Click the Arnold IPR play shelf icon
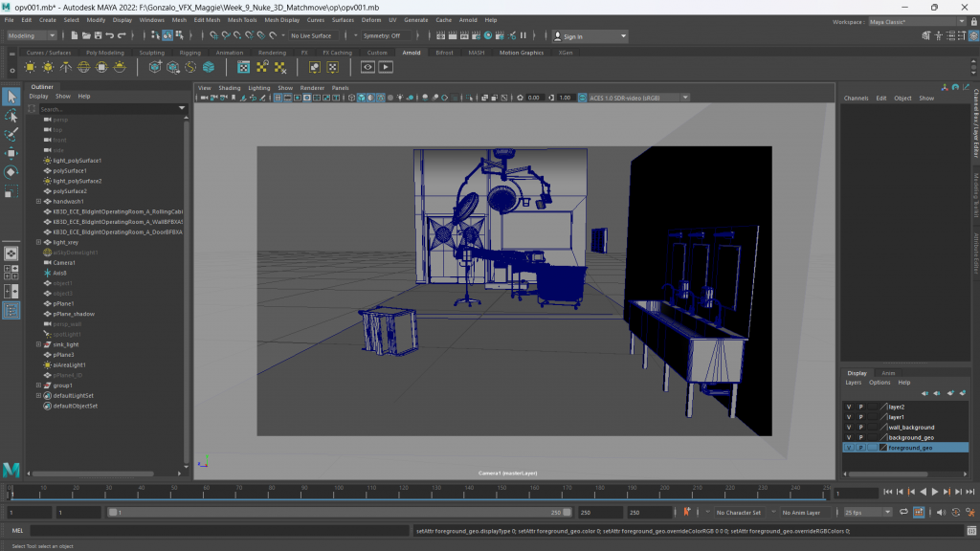The image size is (980, 551). coord(386,68)
